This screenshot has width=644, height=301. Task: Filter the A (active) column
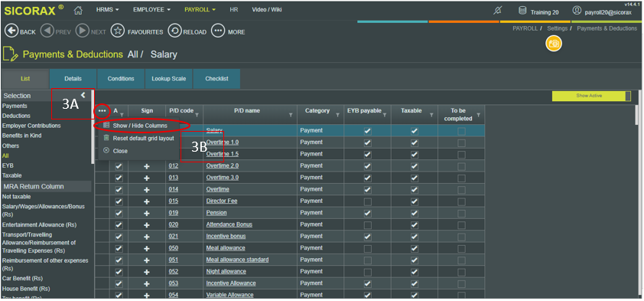(x=122, y=116)
